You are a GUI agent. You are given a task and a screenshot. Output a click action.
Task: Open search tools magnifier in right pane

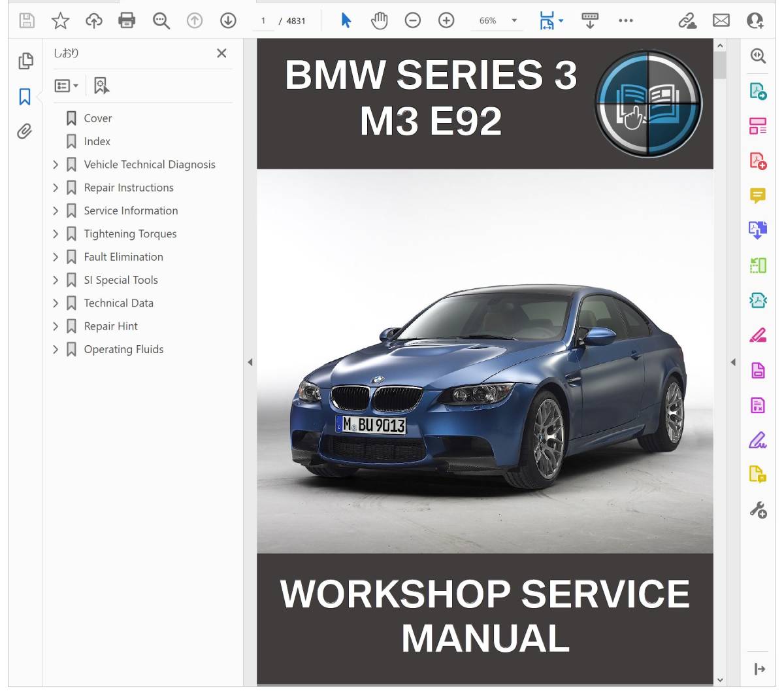pyautogui.click(x=758, y=56)
